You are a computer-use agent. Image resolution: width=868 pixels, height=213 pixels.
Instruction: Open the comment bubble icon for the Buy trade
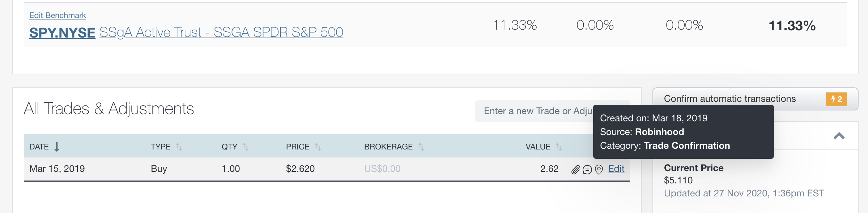587,169
